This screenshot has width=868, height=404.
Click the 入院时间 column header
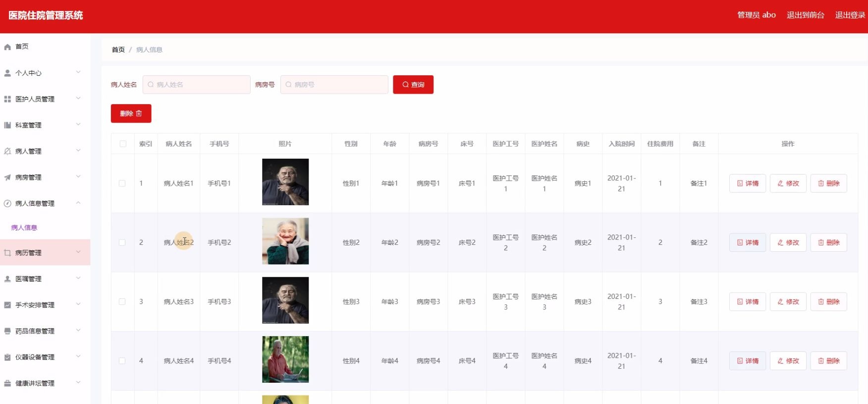point(622,144)
